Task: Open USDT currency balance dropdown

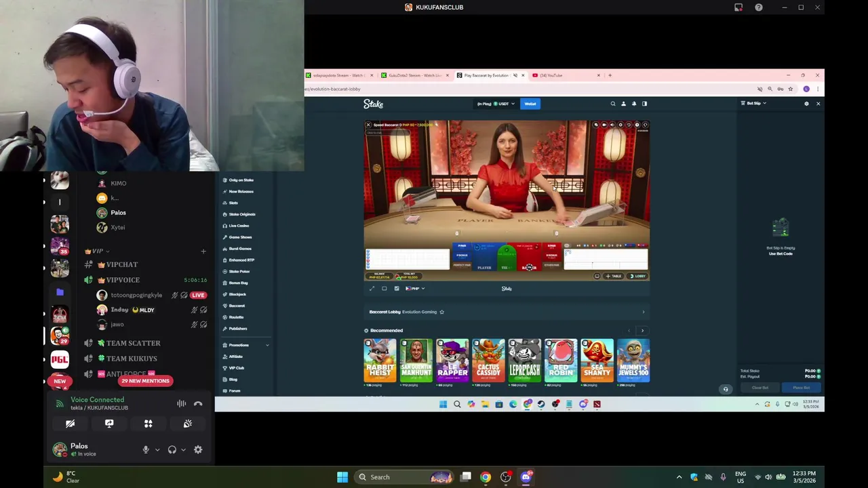Action: coord(496,104)
